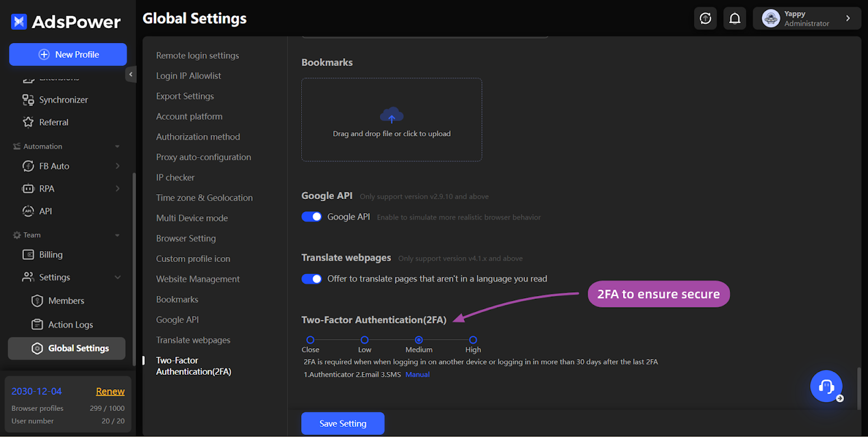Viewport: 868px width, 437px height.
Task: Go to Remote login settings
Action: tap(197, 55)
